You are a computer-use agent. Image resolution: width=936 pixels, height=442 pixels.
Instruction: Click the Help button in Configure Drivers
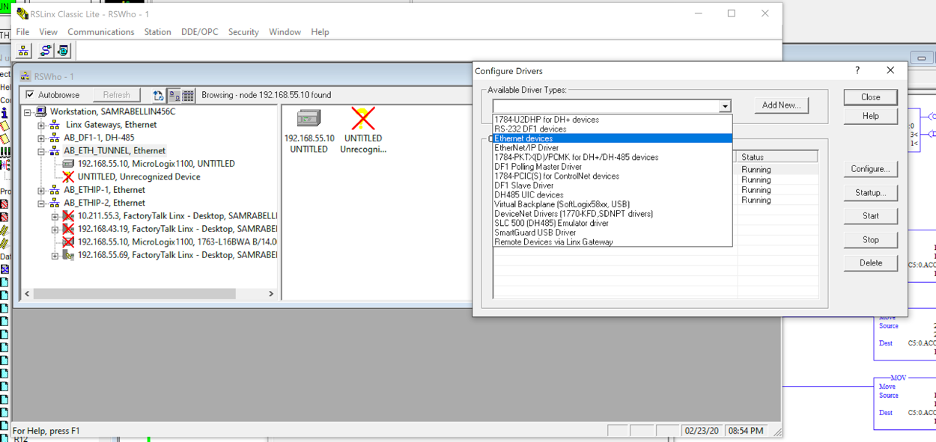point(871,116)
